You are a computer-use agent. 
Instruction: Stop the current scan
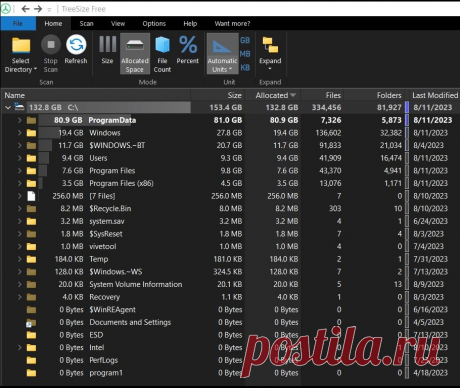(51, 54)
